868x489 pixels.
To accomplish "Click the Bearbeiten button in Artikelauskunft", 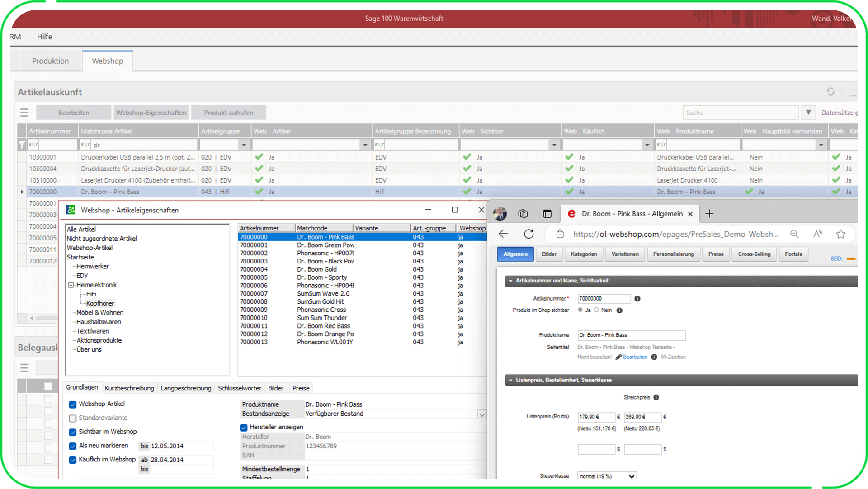I will coord(74,113).
